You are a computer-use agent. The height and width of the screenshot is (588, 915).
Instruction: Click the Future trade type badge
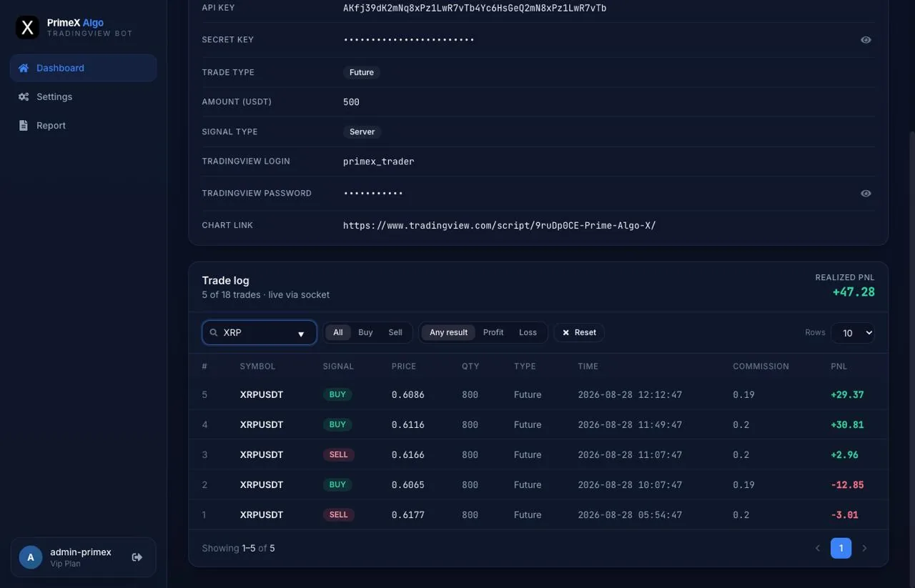362,72
